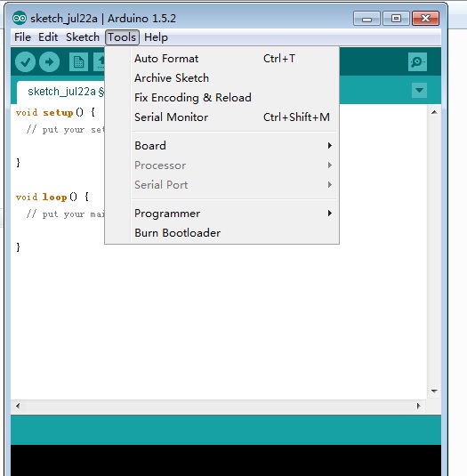Click horizontal scrollbar right arrow
Screen dimensions: 467x476
point(419,406)
